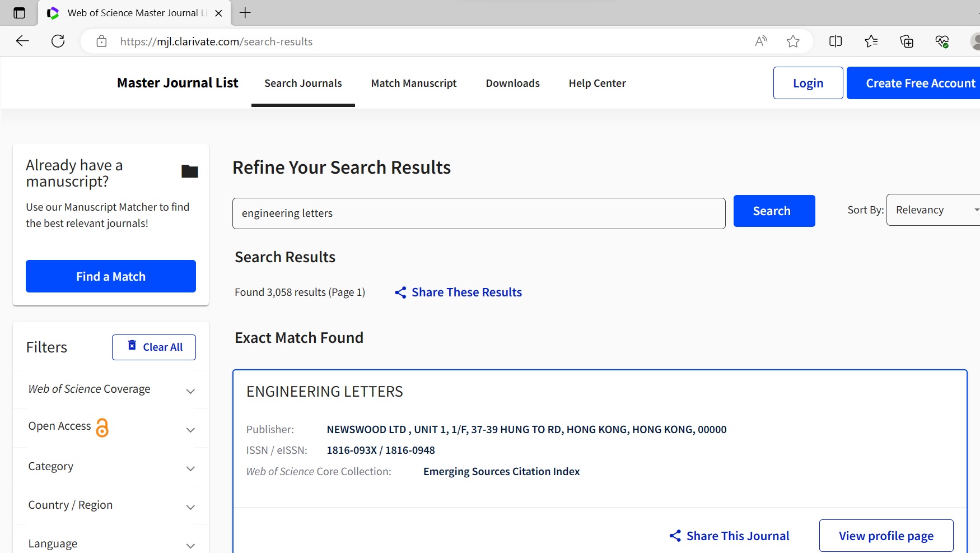The image size is (980, 553).
Task: Expand the Country / Region filter
Action: coord(111,505)
